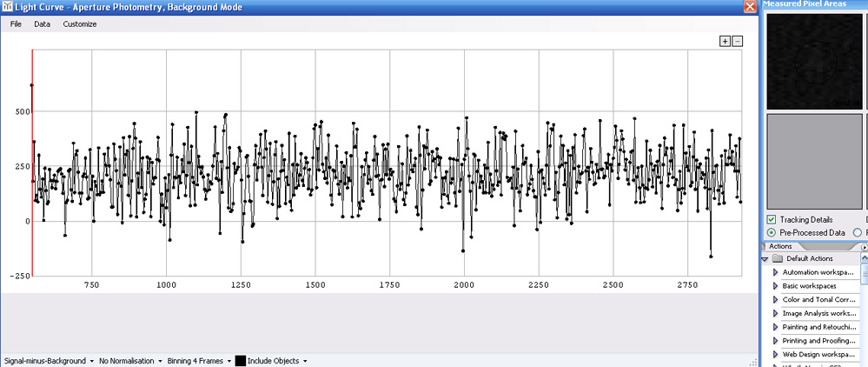Open the Signal-minus-Background dropdown
Screen dimensions: 868x367
tap(49, 361)
